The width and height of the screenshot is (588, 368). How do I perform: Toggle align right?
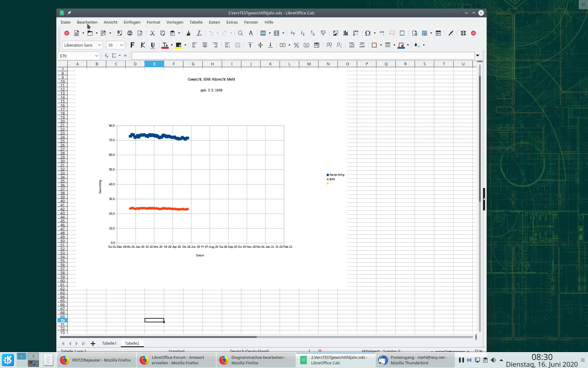(215, 45)
